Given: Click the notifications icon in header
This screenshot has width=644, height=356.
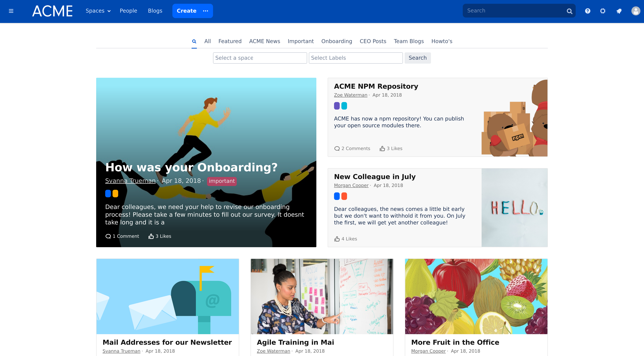Looking at the screenshot, I should coord(619,11).
